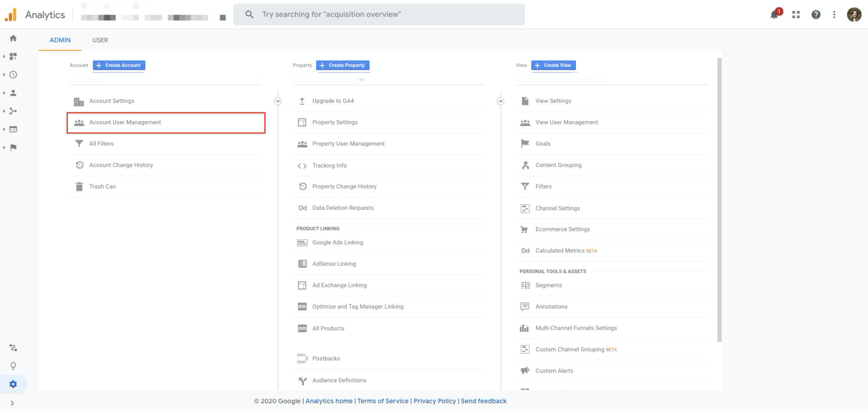
Task: Open Conversions flag icon in sidebar
Action: pos(13,147)
